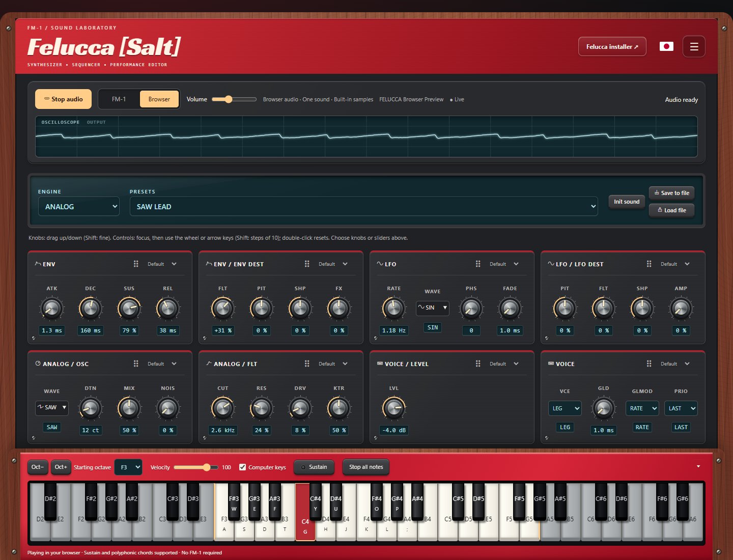Click Stop all notes
The width and height of the screenshot is (733, 560).
click(x=366, y=467)
